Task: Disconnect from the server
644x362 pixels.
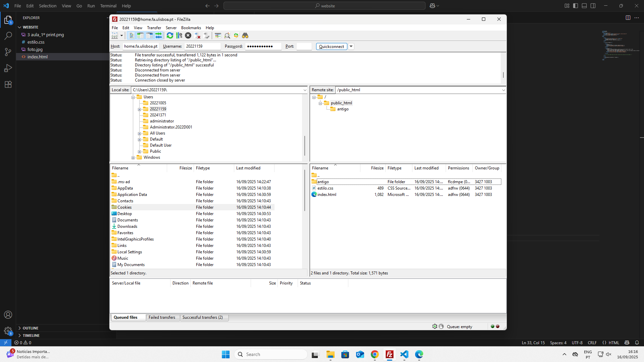Action: (x=197, y=36)
